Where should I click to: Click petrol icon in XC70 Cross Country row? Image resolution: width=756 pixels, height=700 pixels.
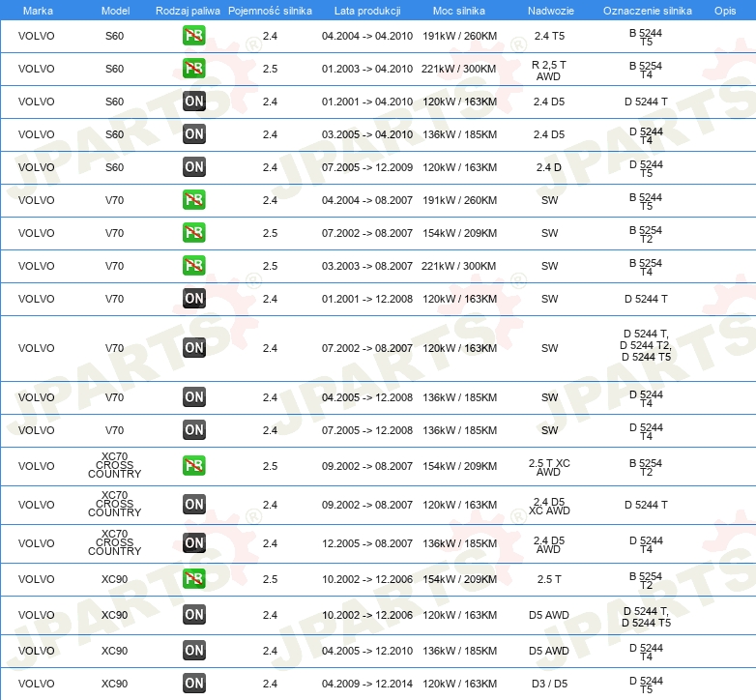point(193,466)
